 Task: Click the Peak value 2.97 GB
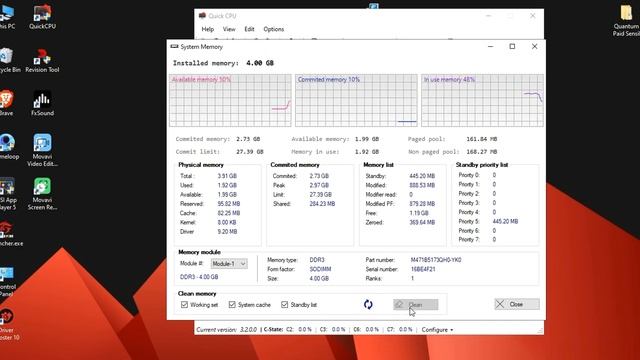coord(319,185)
